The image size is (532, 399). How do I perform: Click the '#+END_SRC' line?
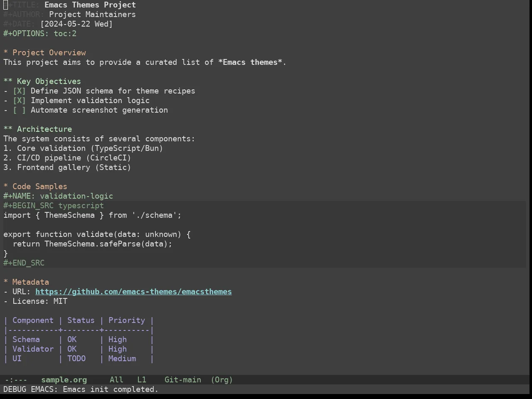tap(24, 263)
